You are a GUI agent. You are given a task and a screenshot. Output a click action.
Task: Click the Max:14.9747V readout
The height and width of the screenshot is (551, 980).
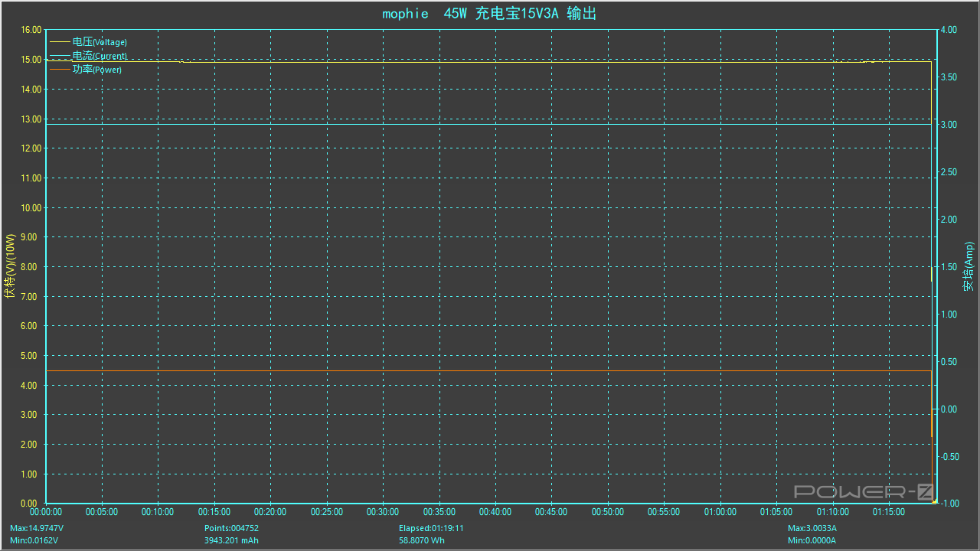[x=37, y=528]
